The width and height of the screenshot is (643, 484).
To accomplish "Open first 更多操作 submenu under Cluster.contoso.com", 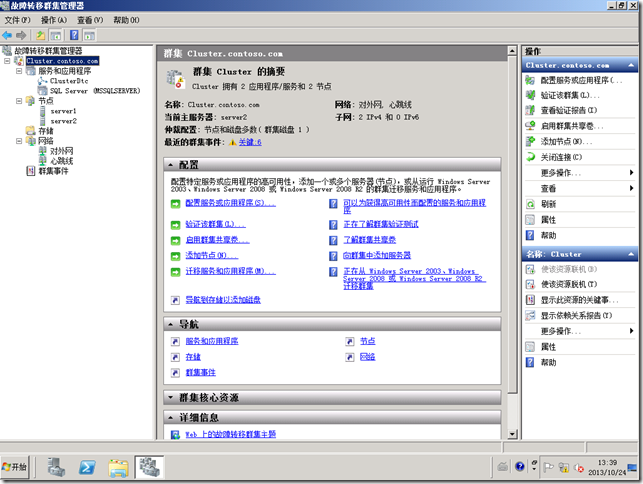I will (x=579, y=173).
